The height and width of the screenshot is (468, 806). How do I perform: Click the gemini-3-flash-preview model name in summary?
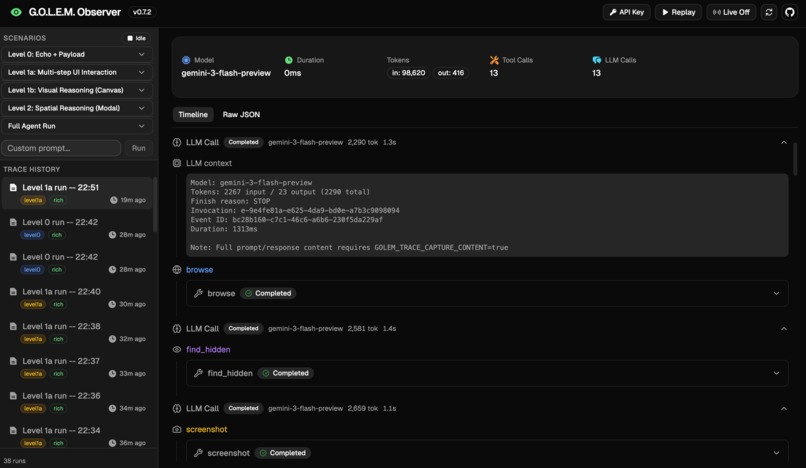226,73
